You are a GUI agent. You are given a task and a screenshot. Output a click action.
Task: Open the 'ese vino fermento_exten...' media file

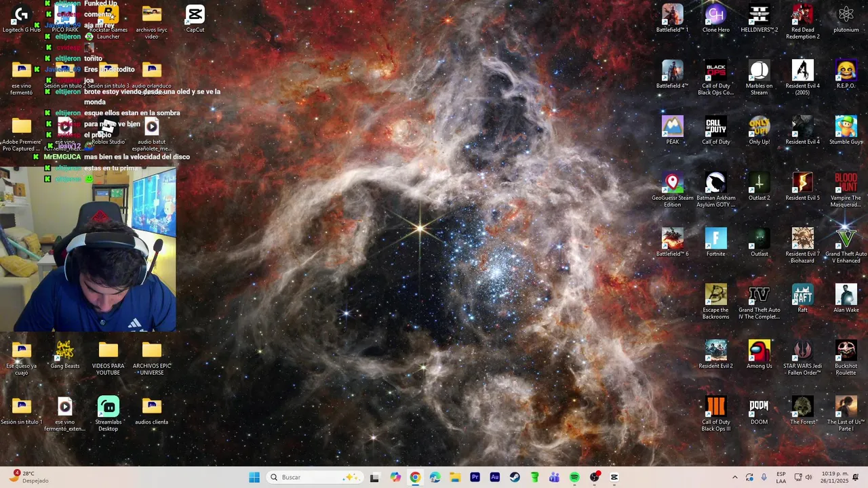[65, 414]
